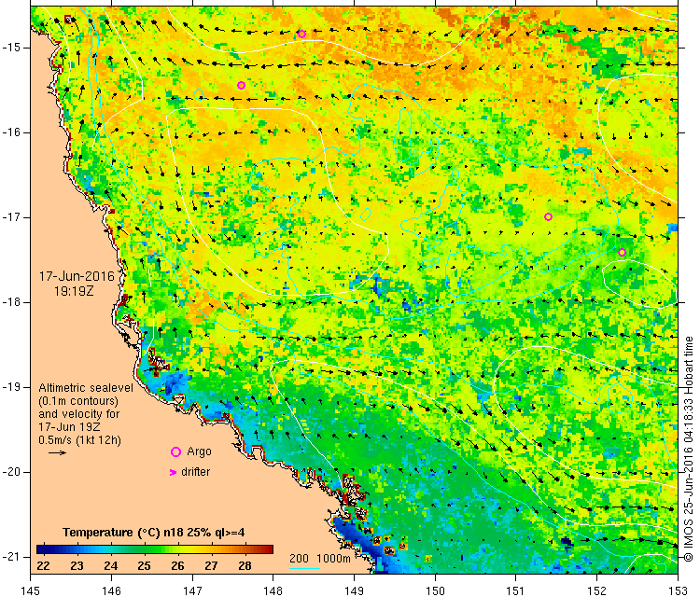Click the latitude axis label '-15'
The height and width of the screenshot is (597, 700).
pyautogui.click(x=10, y=48)
